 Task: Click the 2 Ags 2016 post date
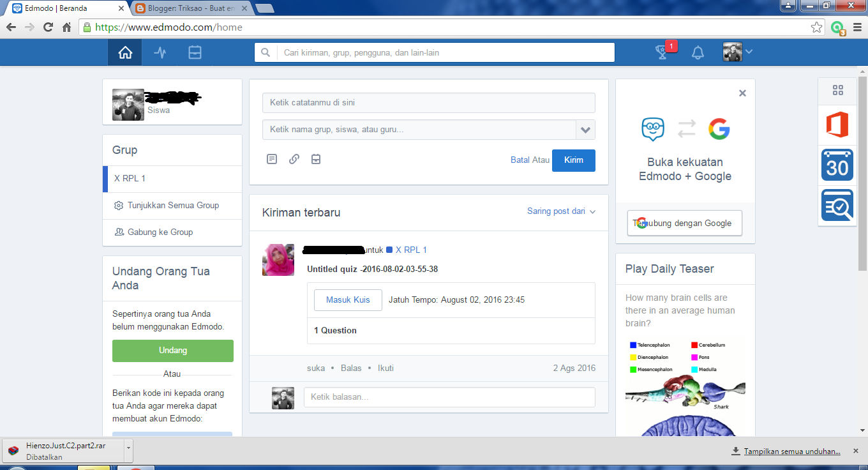tap(574, 368)
